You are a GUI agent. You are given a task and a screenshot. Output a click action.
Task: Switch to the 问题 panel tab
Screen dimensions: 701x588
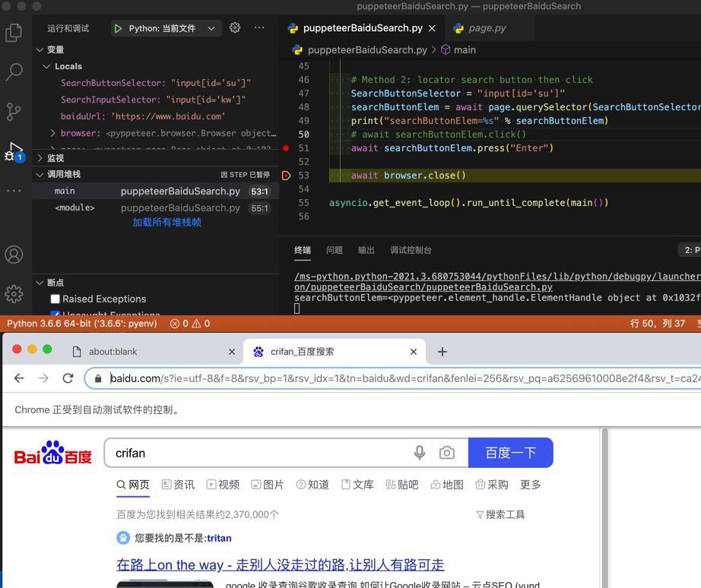[x=335, y=250]
